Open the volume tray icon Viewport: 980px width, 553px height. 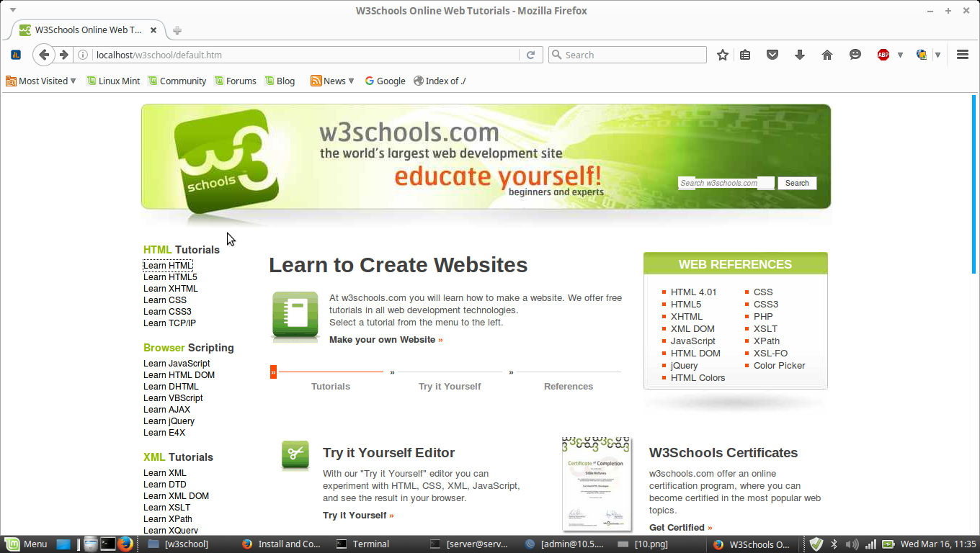pyautogui.click(x=852, y=544)
